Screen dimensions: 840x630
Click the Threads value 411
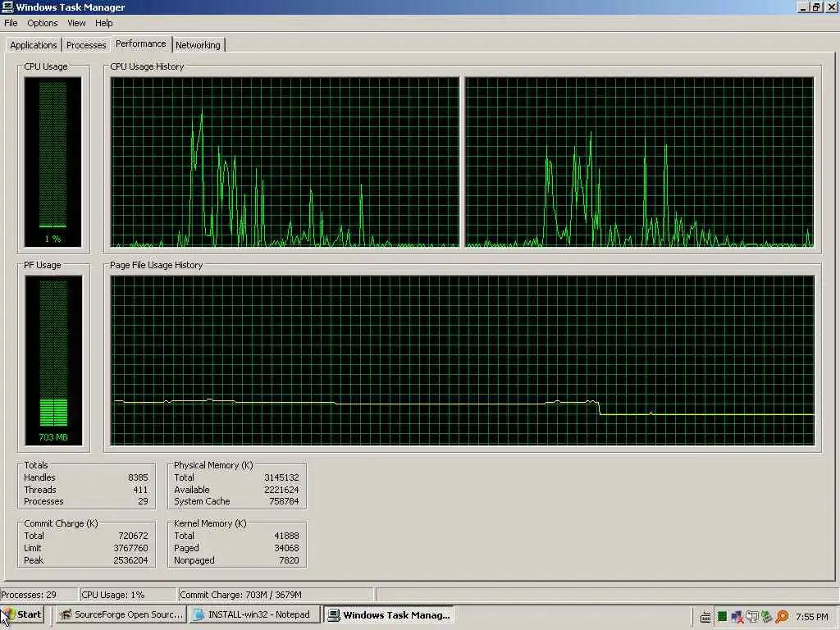[x=140, y=490]
